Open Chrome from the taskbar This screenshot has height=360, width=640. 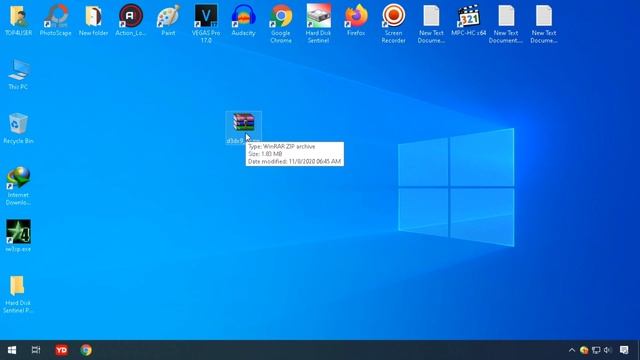[x=86, y=350]
